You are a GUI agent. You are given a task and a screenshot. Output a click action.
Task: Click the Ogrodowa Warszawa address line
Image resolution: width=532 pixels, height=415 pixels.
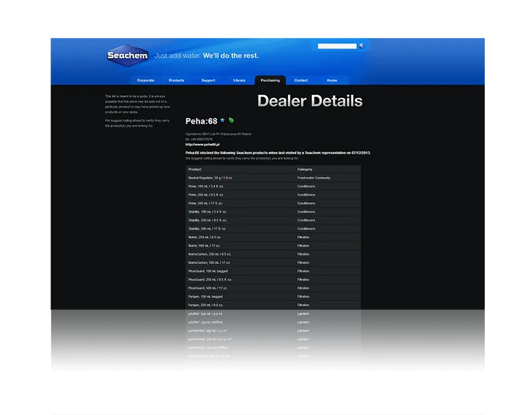[x=218, y=134]
